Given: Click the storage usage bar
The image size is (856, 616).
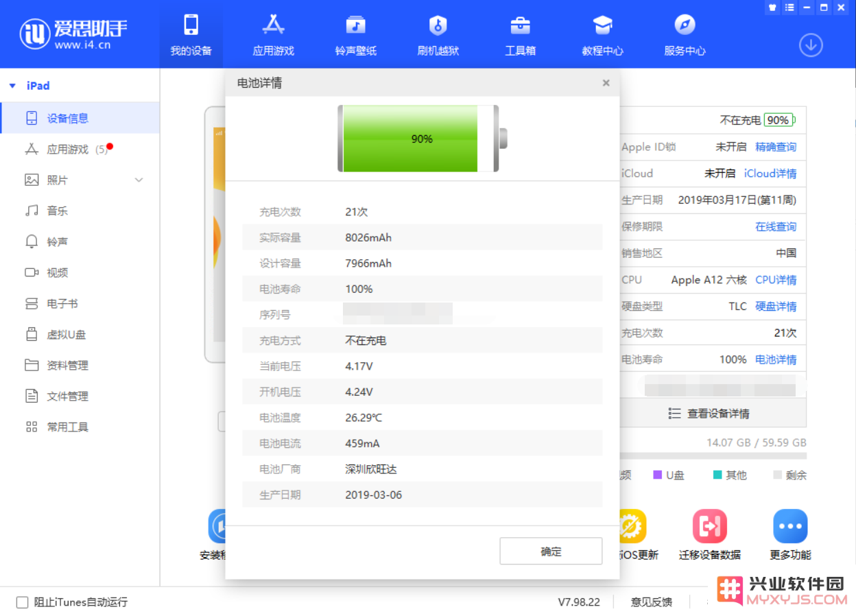Looking at the screenshot, I should click(x=713, y=456).
